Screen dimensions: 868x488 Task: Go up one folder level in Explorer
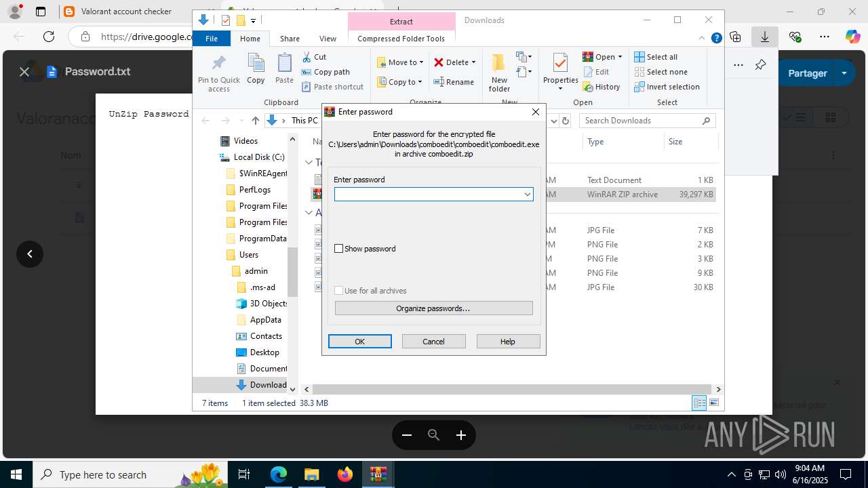(x=255, y=121)
